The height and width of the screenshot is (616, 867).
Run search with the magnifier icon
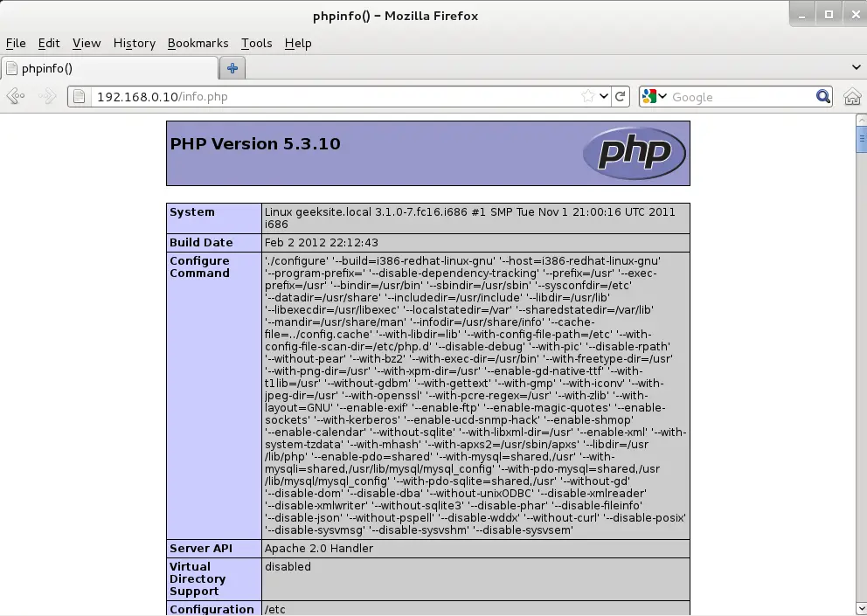[x=822, y=96]
